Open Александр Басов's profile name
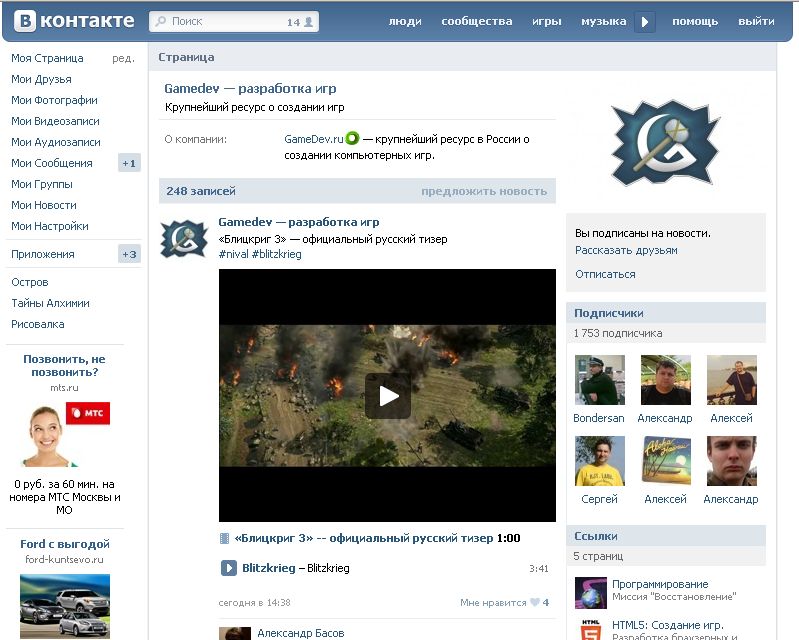This screenshot has width=799, height=640. click(301, 633)
